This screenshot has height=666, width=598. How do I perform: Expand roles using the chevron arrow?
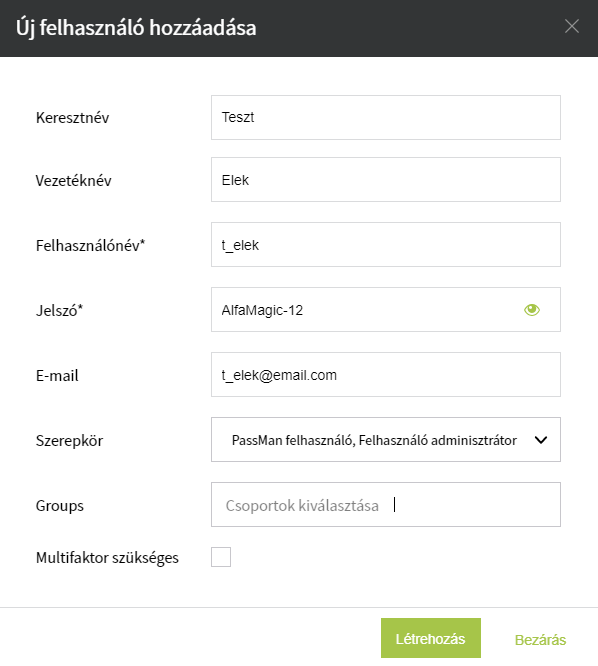coord(541,440)
